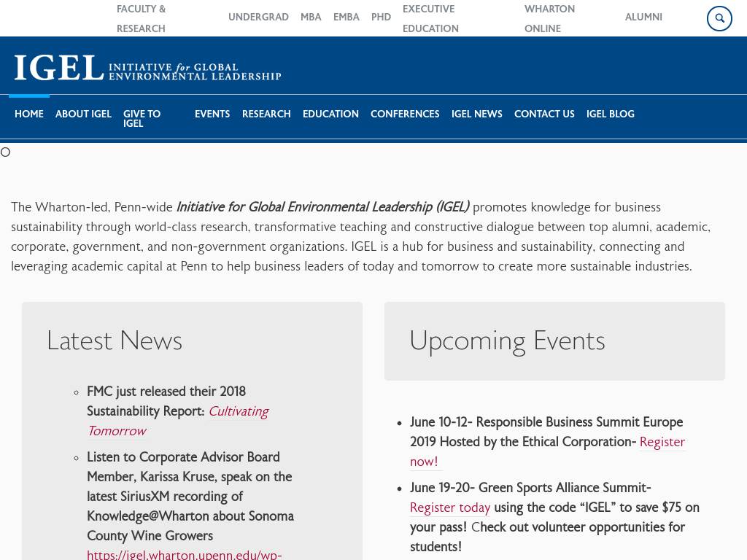Click Faculty & Research top link

click(x=142, y=19)
